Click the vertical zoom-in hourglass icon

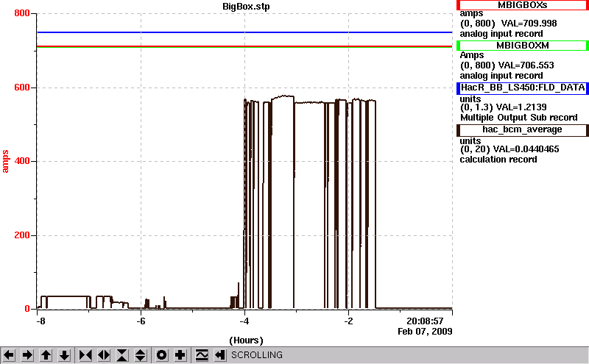point(122,354)
